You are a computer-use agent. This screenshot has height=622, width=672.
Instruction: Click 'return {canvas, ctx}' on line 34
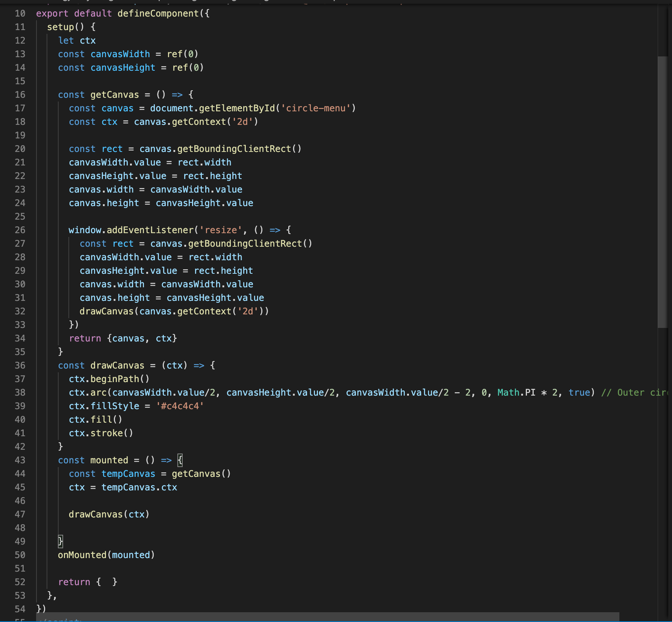[x=123, y=338]
